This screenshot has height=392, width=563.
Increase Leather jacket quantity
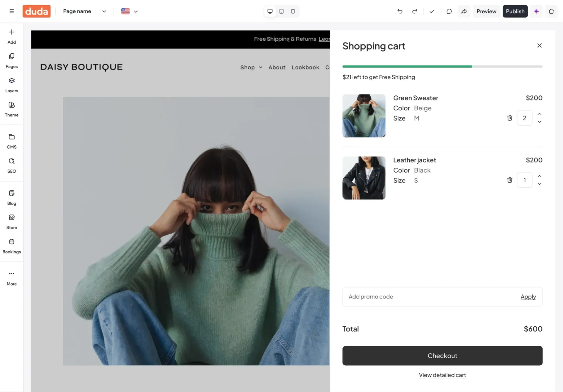539,176
